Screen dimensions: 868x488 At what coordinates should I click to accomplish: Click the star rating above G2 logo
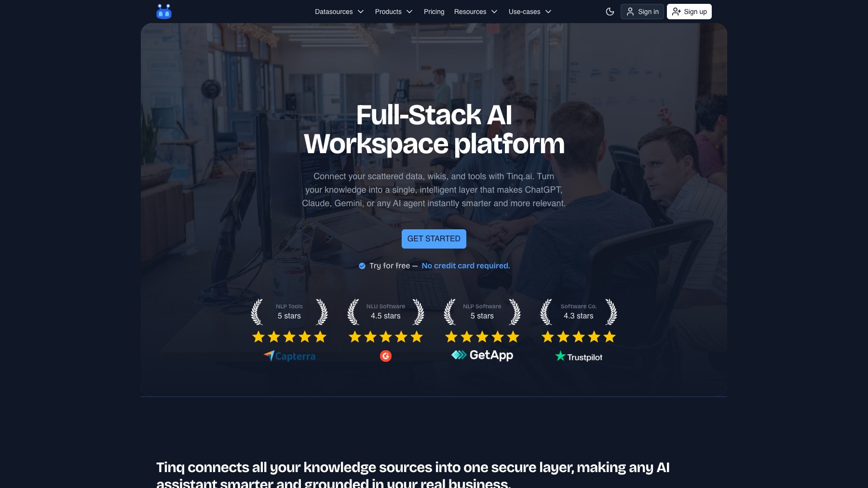tap(386, 337)
